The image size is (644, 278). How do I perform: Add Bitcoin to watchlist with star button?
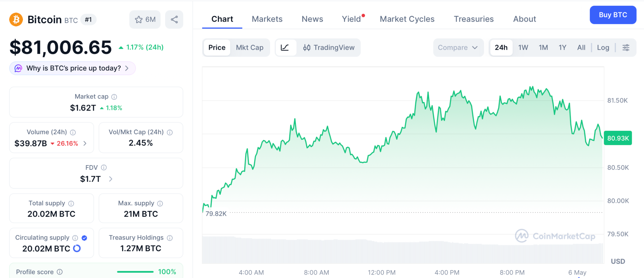145,19
